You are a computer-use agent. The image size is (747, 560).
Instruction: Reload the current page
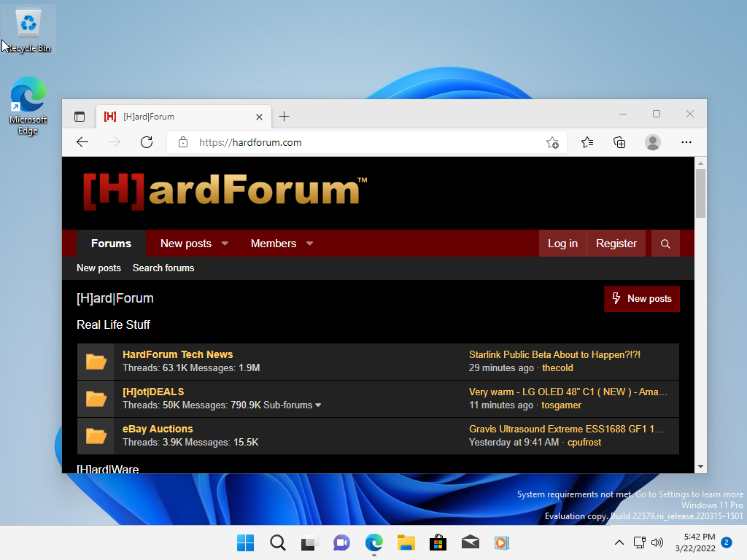point(146,142)
